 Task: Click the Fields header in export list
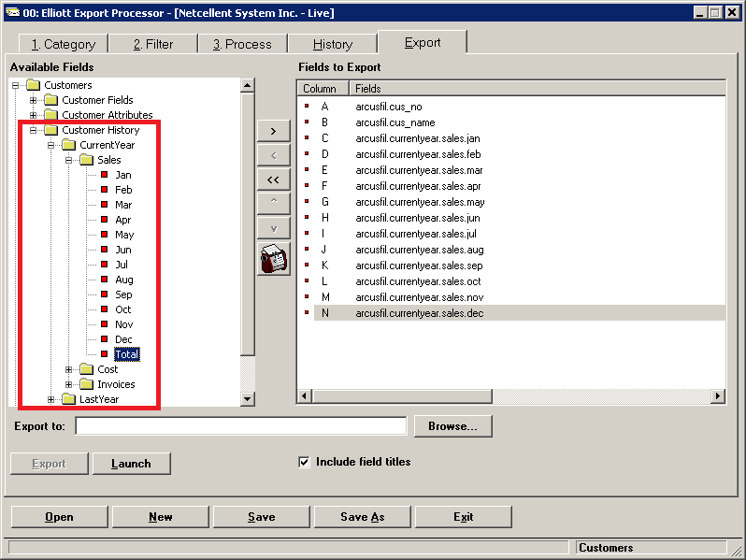coord(538,89)
